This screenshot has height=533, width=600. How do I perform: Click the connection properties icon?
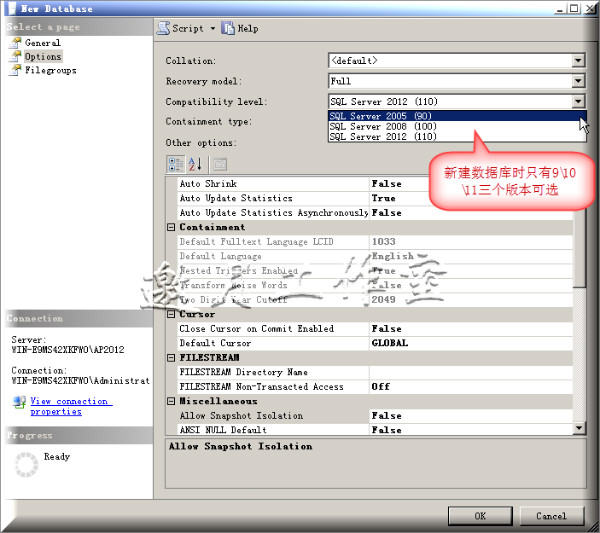(19, 402)
